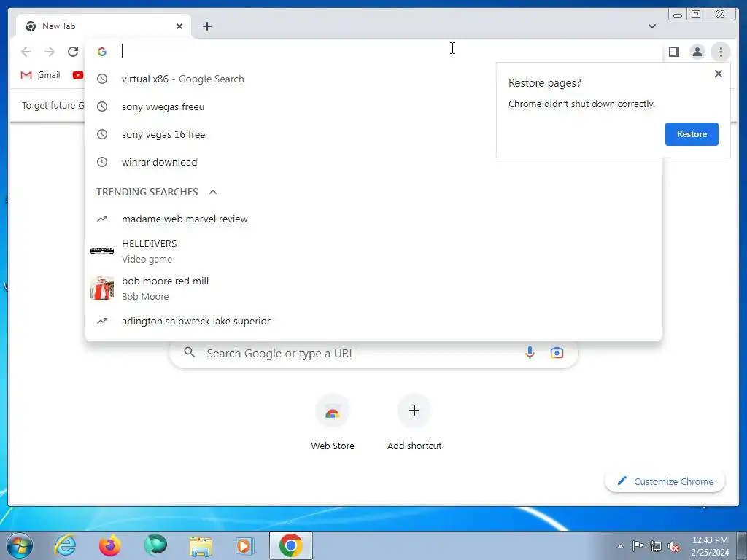This screenshot has height=560, width=747.
Task: Click Restore button in popup
Action: [x=692, y=134]
